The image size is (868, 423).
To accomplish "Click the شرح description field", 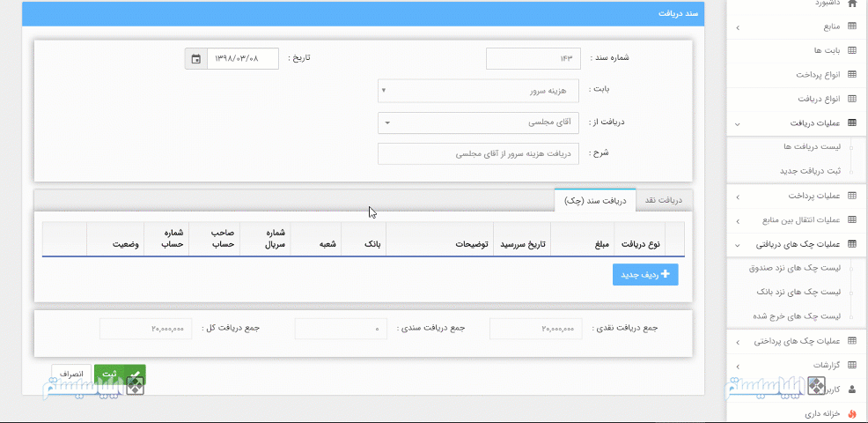I will [x=478, y=154].
